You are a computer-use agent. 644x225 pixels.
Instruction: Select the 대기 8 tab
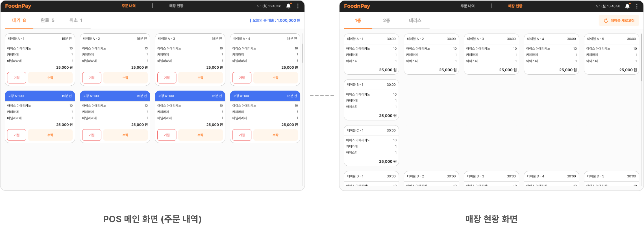click(19, 20)
